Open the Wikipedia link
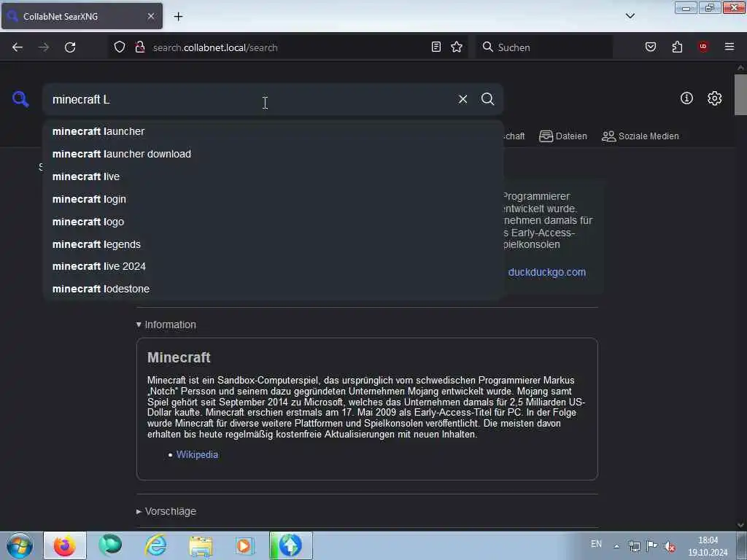The image size is (747, 560). pos(197,455)
